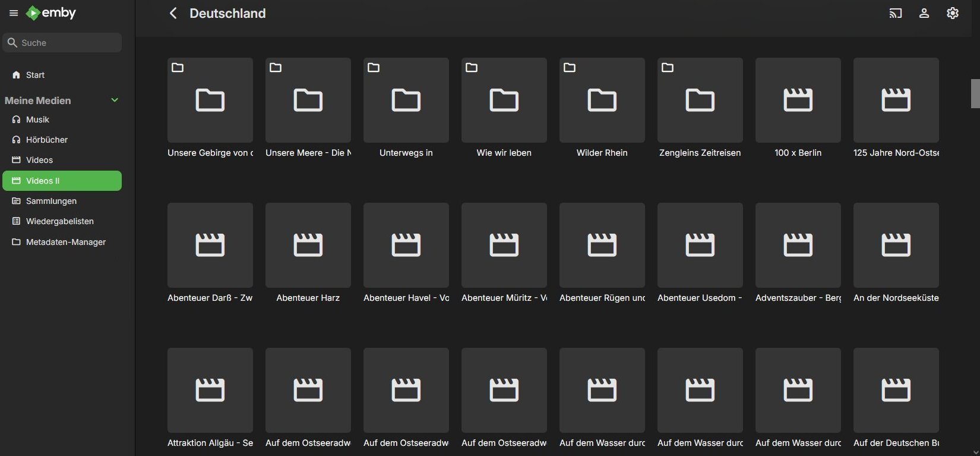Open the Unterwegs in folder thumbnail

coord(406,100)
